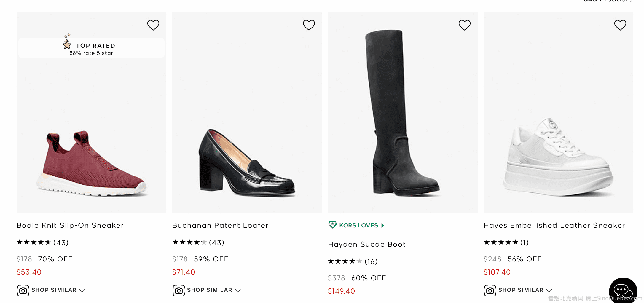Click the star rating of Buchanan Patent Loafer
The height and width of the screenshot is (303, 644).
coord(189,243)
